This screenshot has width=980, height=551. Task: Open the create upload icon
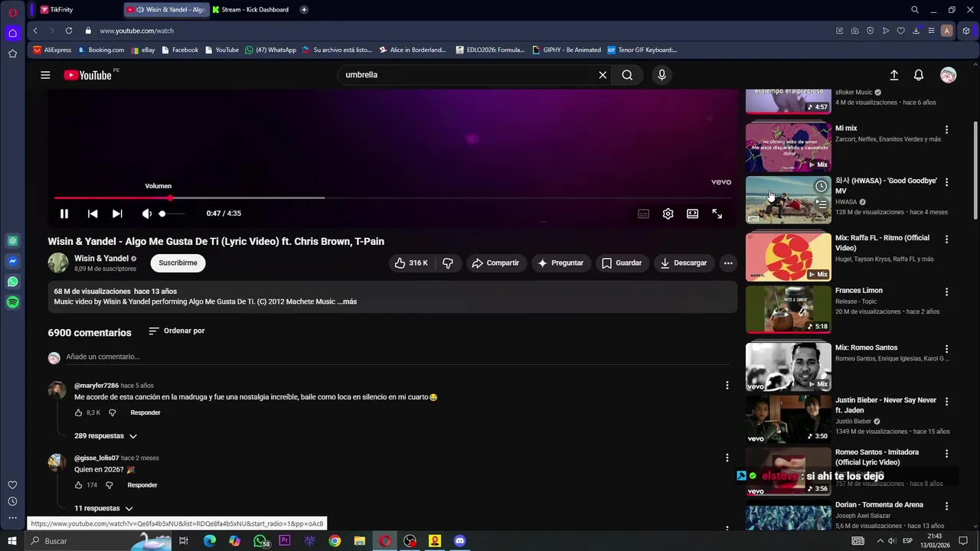pos(893,75)
